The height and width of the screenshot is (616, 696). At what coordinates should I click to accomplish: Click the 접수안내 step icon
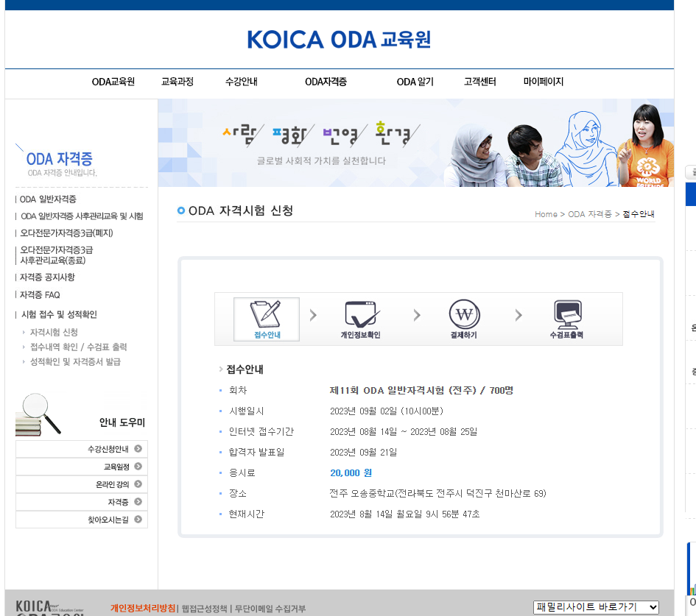[267, 319]
